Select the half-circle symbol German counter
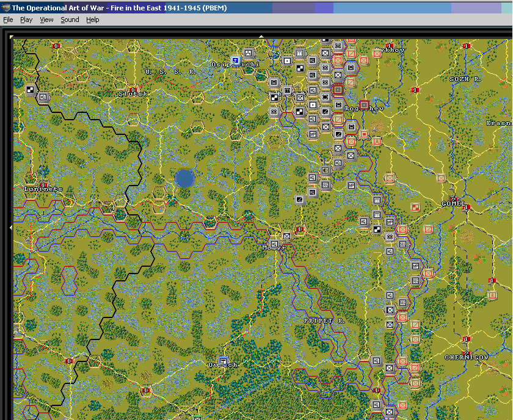513x420 pixels. coord(325,170)
